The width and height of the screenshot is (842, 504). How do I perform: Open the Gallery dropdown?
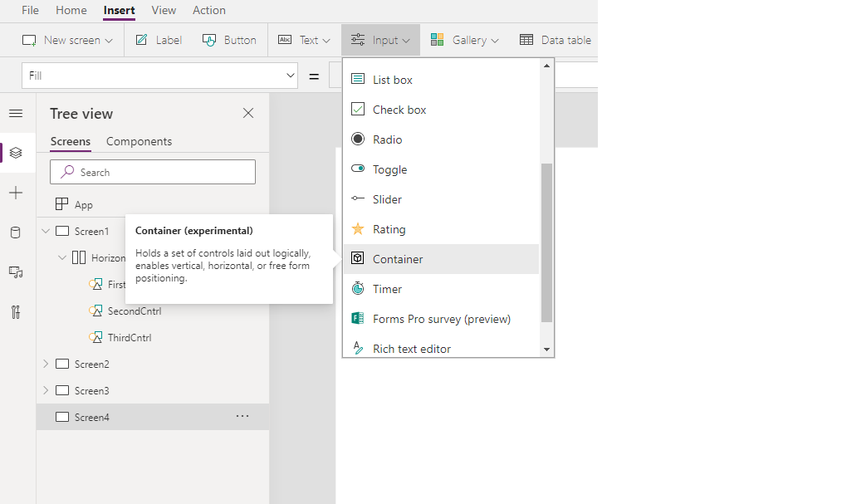[x=464, y=39]
